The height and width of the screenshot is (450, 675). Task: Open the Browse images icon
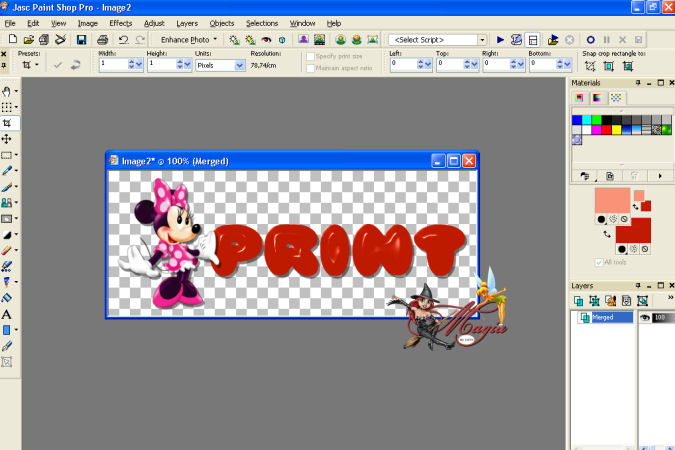[44, 40]
